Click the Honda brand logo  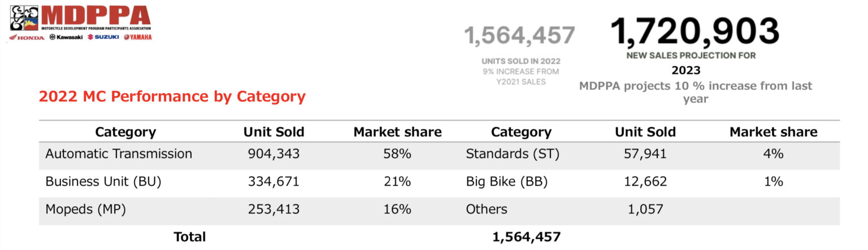[x=27, y=37]
